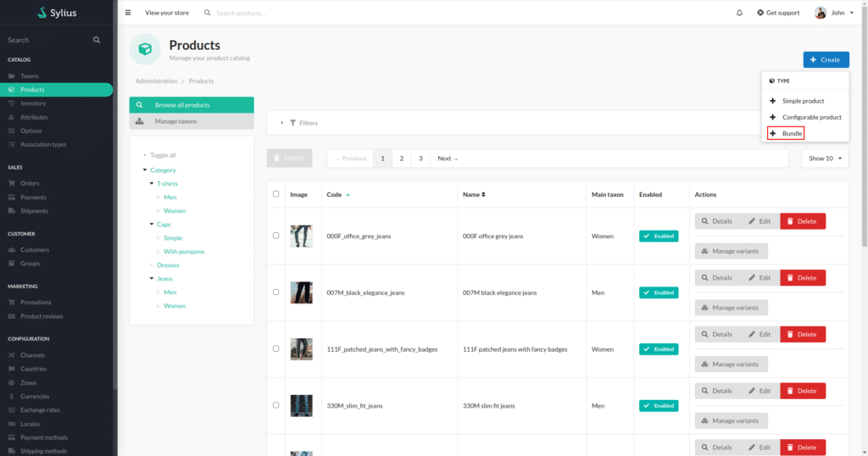868x456 pixels.
Task: Toggle the hamburger sidebar menu icon
Action: [128, 13]
